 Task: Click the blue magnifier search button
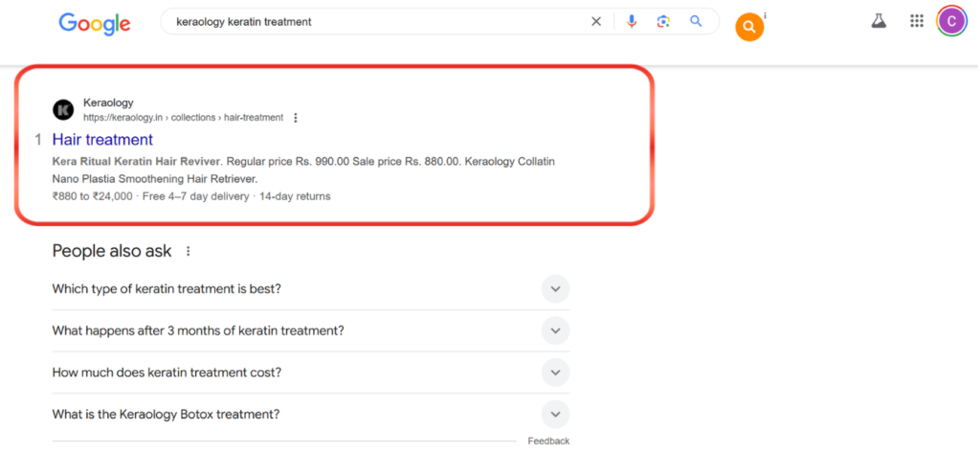[x=697, y=21]
